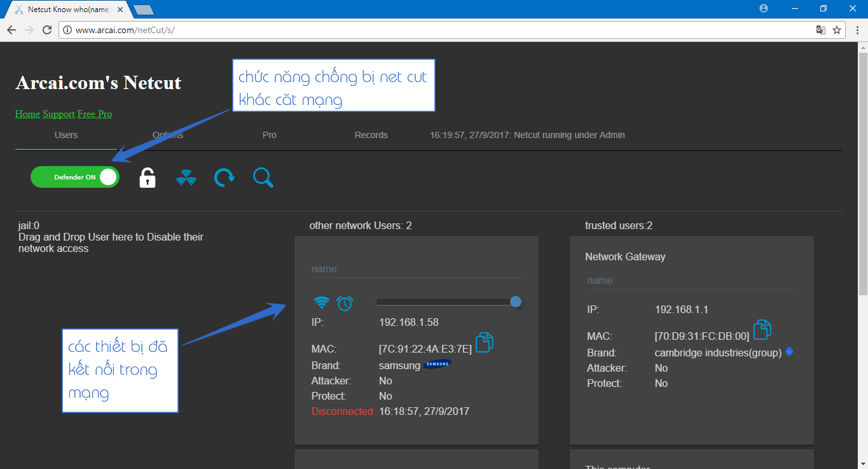Follow the Home link
Viewport: 868px width, 469px height.
[27, 114]
